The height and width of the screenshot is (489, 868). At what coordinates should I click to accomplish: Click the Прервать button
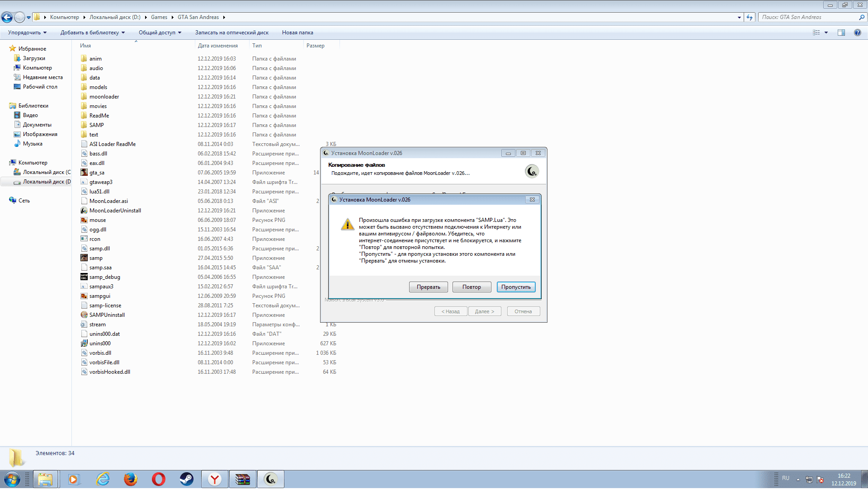point(428,287)
